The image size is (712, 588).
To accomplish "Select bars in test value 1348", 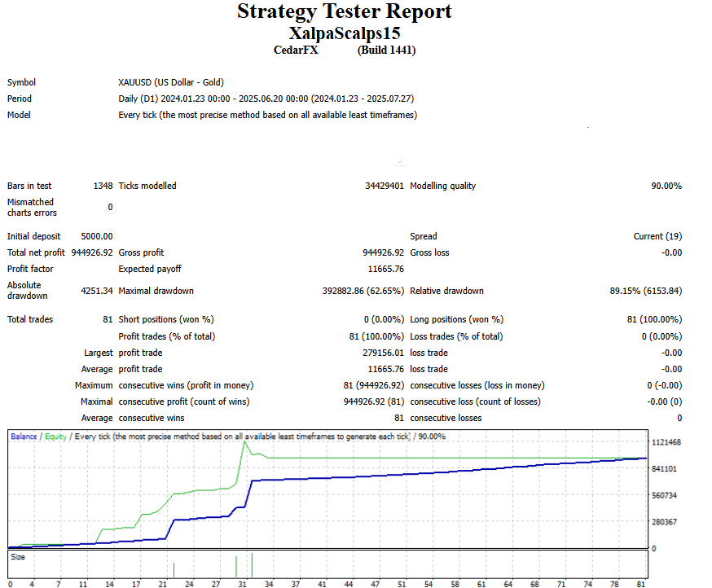I will pos(103,186).
